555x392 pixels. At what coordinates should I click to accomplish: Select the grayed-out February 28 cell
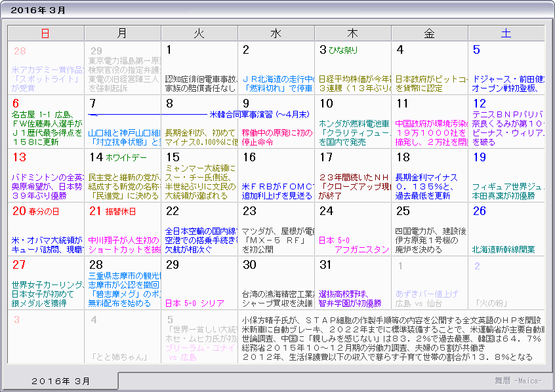[x=46, y=68]
